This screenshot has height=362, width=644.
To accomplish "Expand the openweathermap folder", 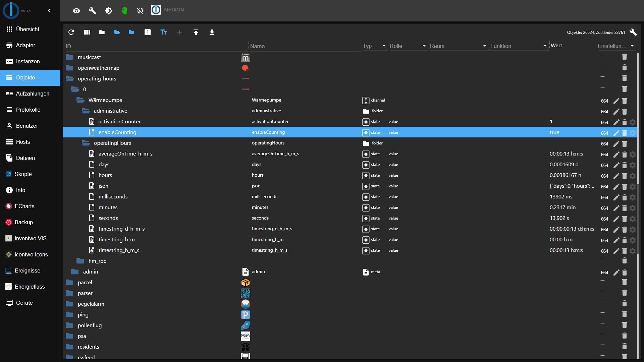I will click(69, 68).
